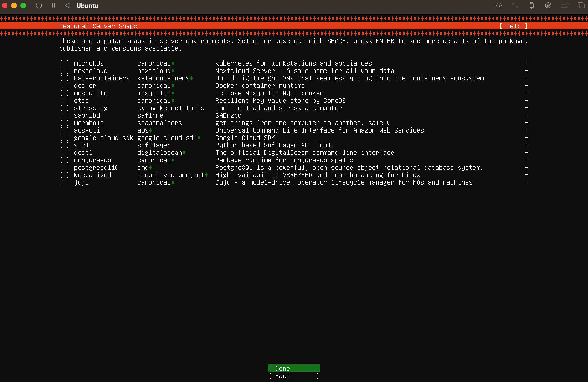Image resolution: width=588 pixels, height=382 pixels.
Task: Select the keepalived snap entry name
Action: pos(92,175)
